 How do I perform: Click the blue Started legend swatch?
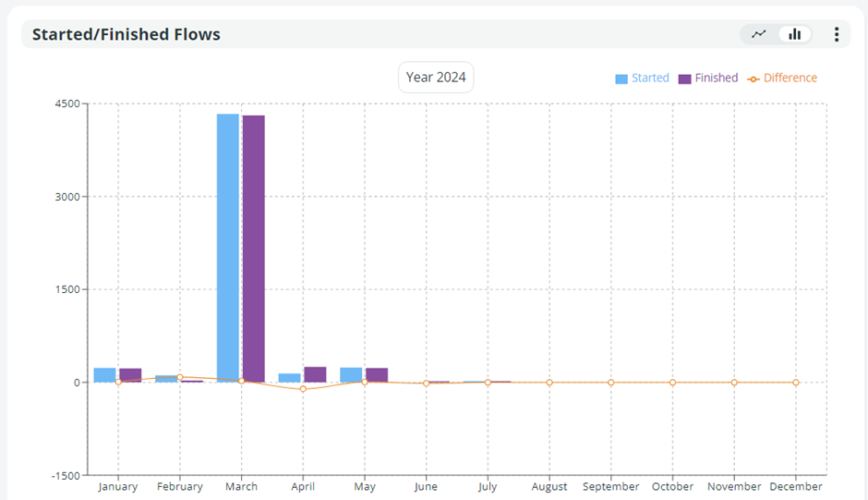621,79
